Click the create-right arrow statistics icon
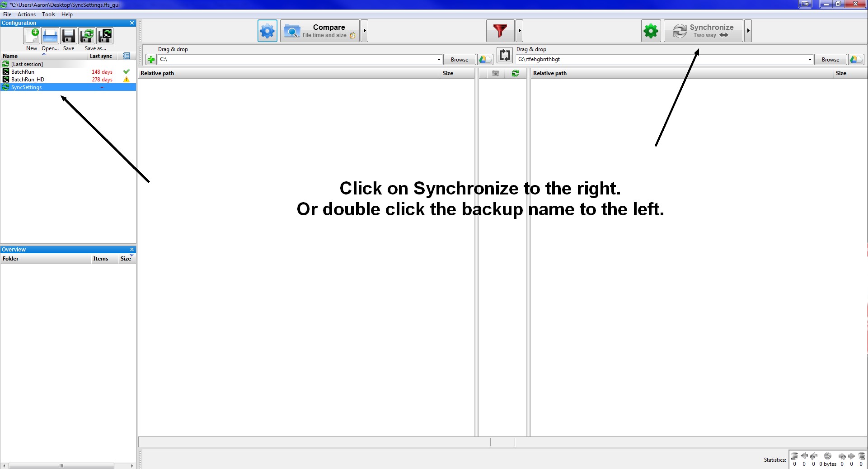Image resolution: width=868 pixels, height=469 pixels. [842, 456]
